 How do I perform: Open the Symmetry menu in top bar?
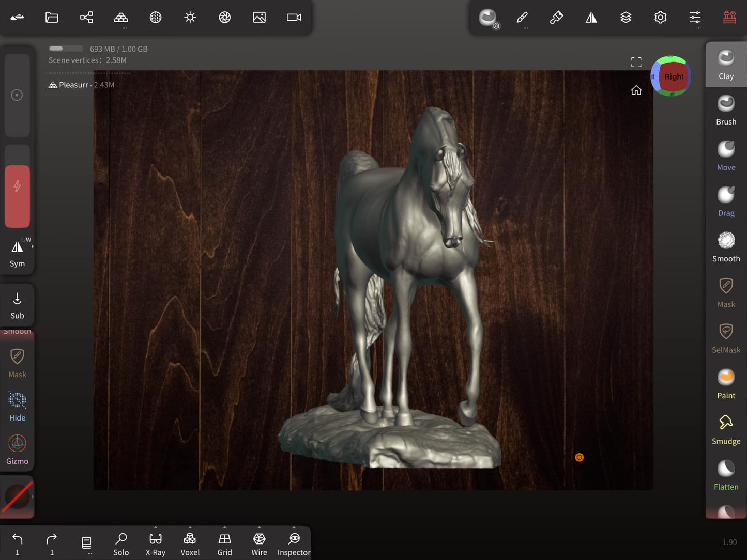pyautogui.click(x=591, y=18)
